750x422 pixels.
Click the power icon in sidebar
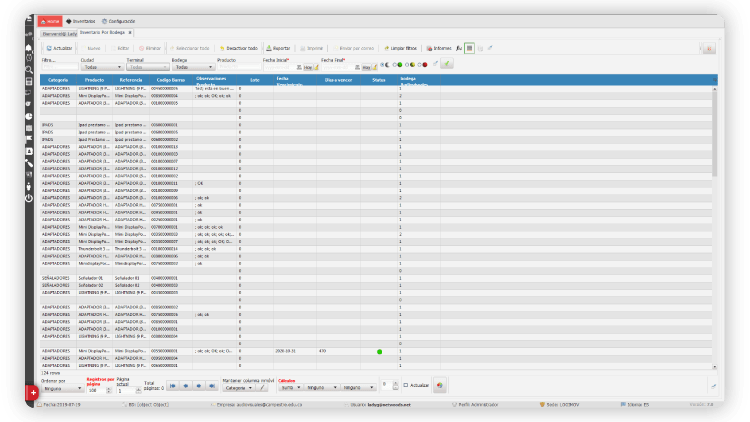pyautogui.click(x=29, y=198)
